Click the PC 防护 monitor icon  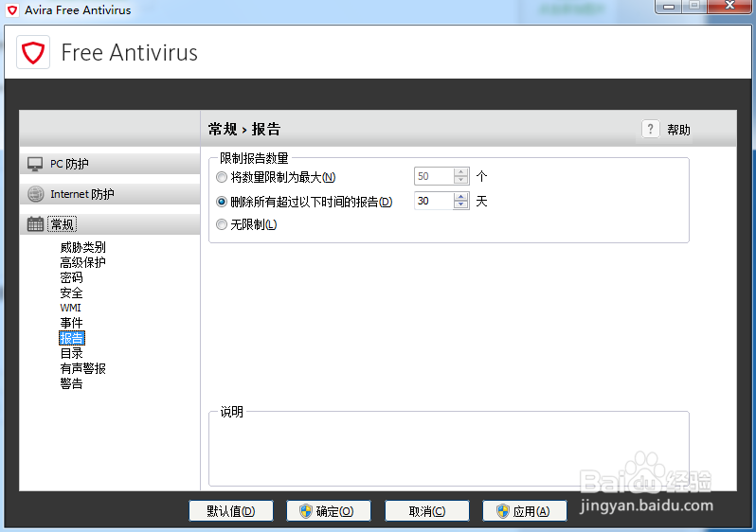[x=35, y=164]
